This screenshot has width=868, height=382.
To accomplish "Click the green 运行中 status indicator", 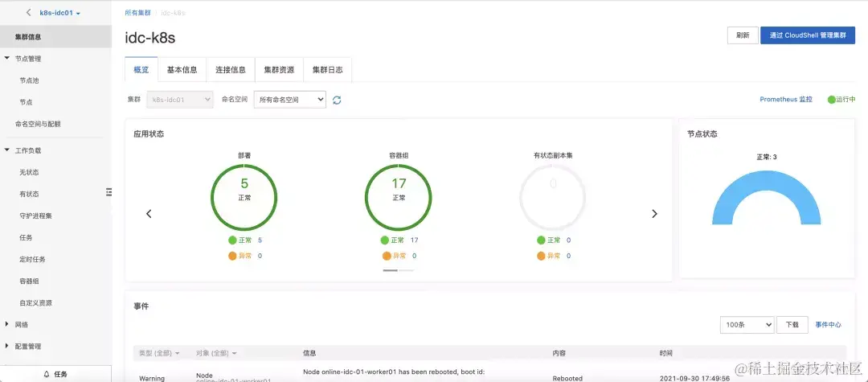I will [841, 100].
